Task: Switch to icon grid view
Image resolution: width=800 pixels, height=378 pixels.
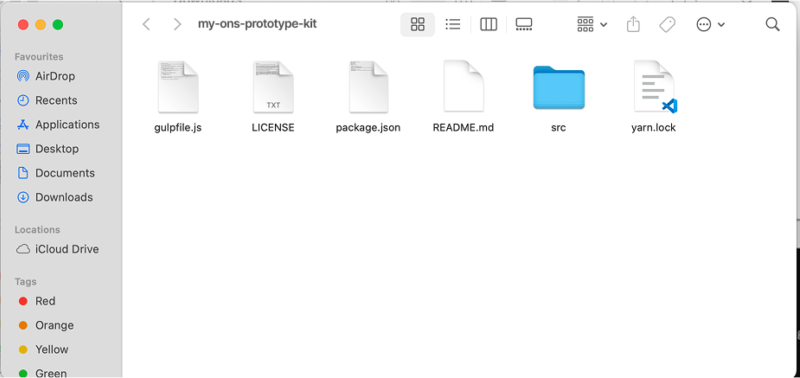Action: point(417,24)
